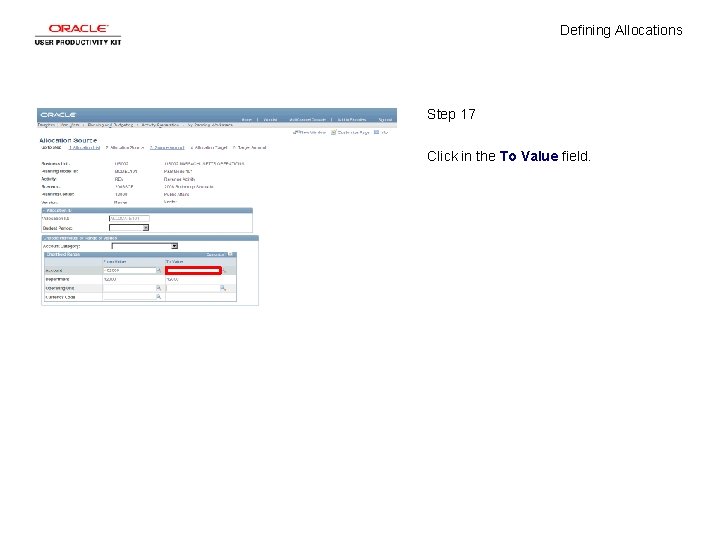Click the Oracle User Productivity Kit logo

pos(78,35)
